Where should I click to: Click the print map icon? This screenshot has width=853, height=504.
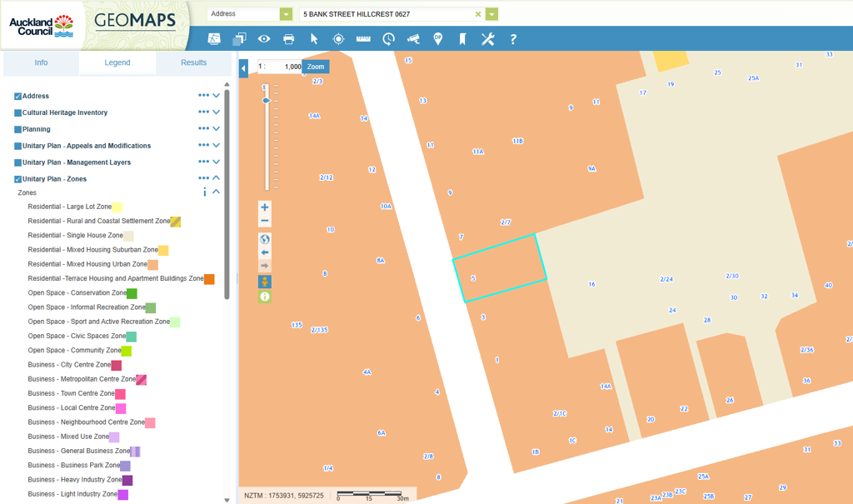[288, 39]
